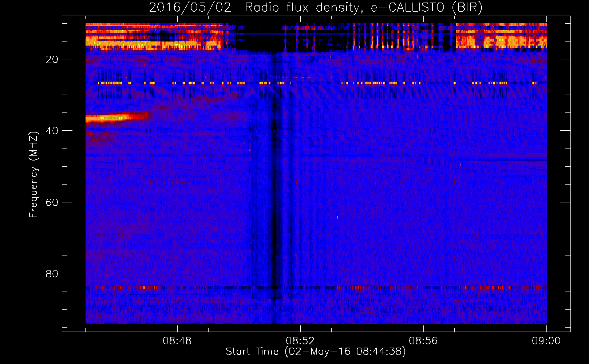
Task: Click the 'Frequency (MHZ)' axis label
Action: pos(33,175)
